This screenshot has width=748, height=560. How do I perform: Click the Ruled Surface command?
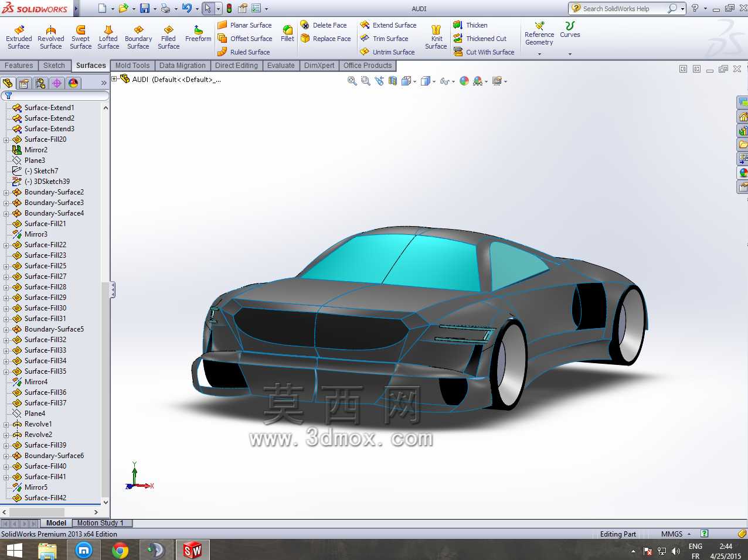pyautogui.click(x=243, y=52)
